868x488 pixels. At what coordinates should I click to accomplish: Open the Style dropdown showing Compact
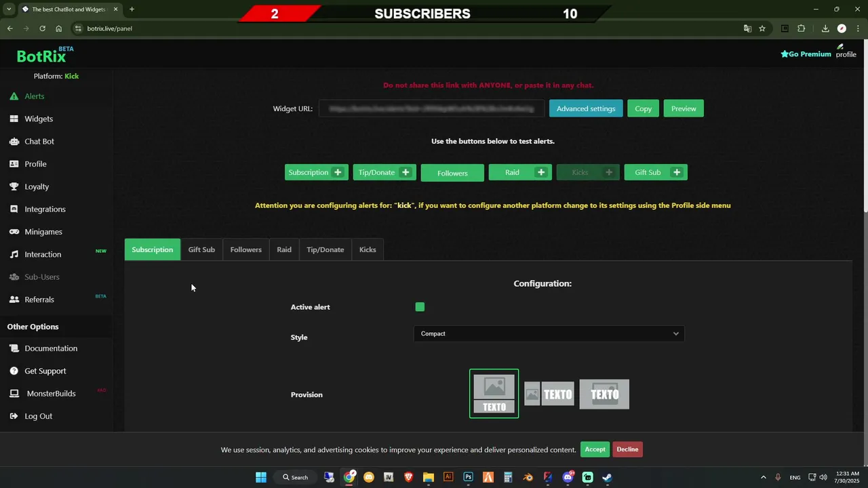point(549,333)
